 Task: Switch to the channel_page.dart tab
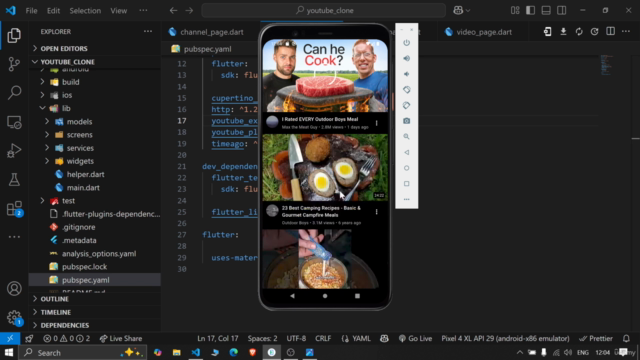point(211,32)
